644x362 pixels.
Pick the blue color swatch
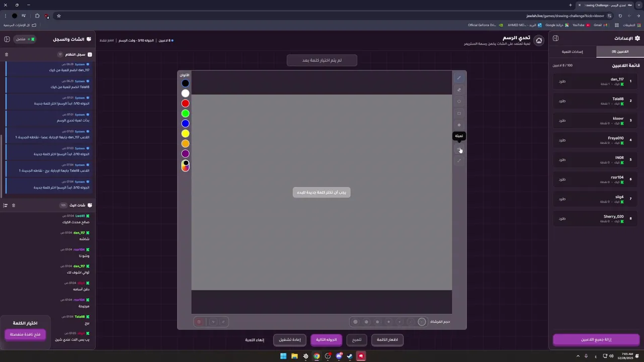[186, 124]
